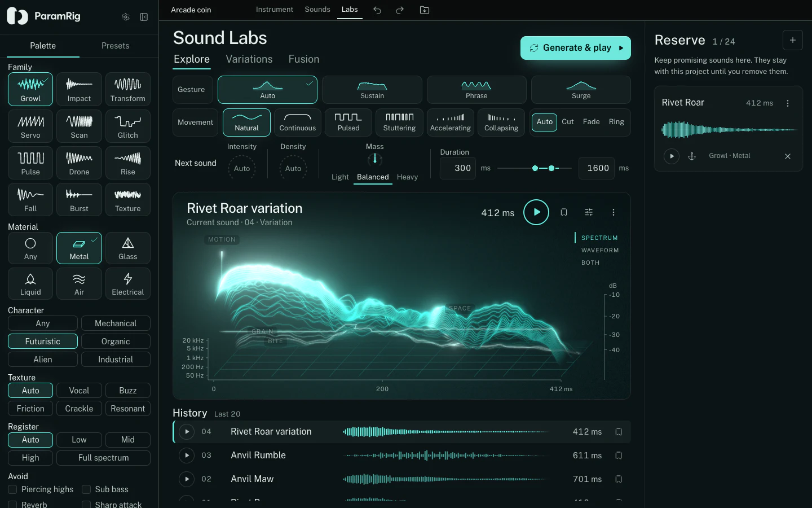The width and height of the screenshot is (812, 508).
Task: Switch to the Presets tab
Action: [115, 46]
